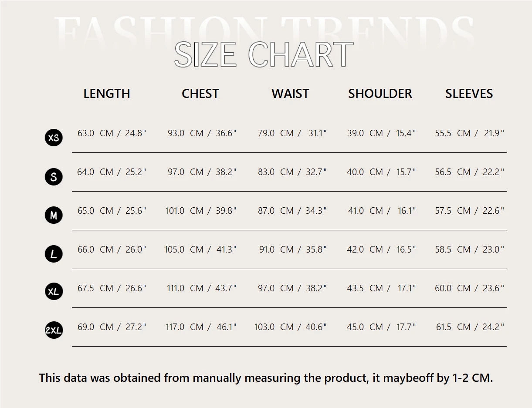Click the WAIST column header

coord(290,94)
